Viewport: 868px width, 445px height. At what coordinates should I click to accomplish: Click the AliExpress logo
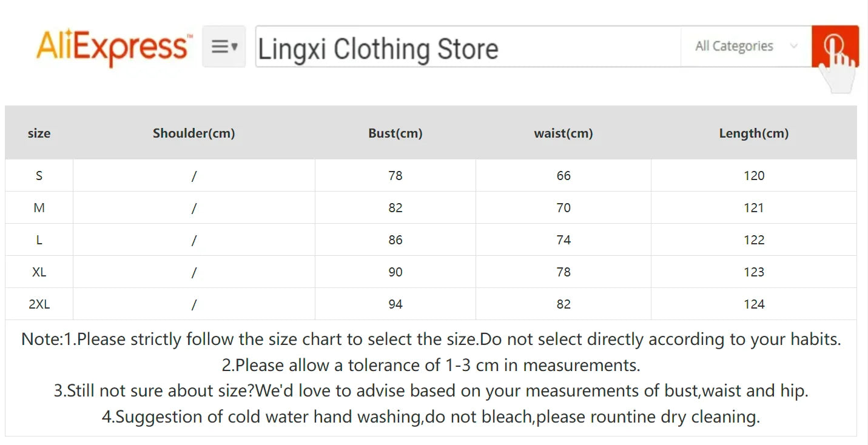click(113, 47)
